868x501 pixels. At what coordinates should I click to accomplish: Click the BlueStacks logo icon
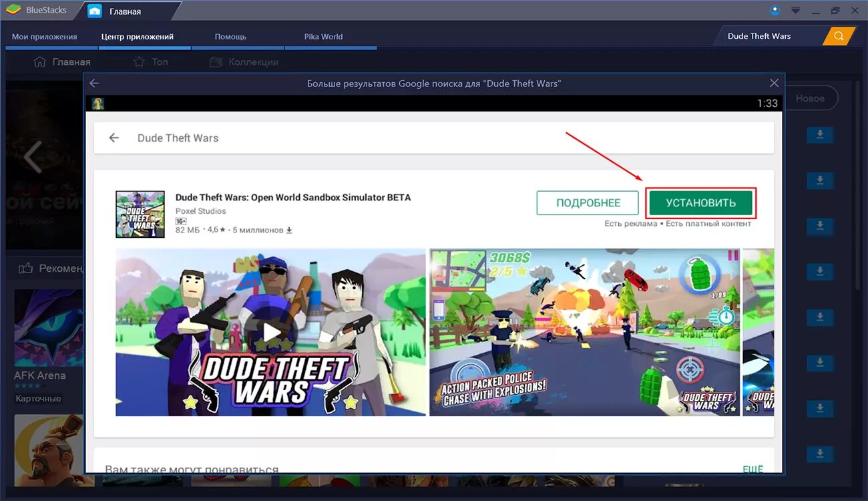pyautogui.click(x=12, y=11)
